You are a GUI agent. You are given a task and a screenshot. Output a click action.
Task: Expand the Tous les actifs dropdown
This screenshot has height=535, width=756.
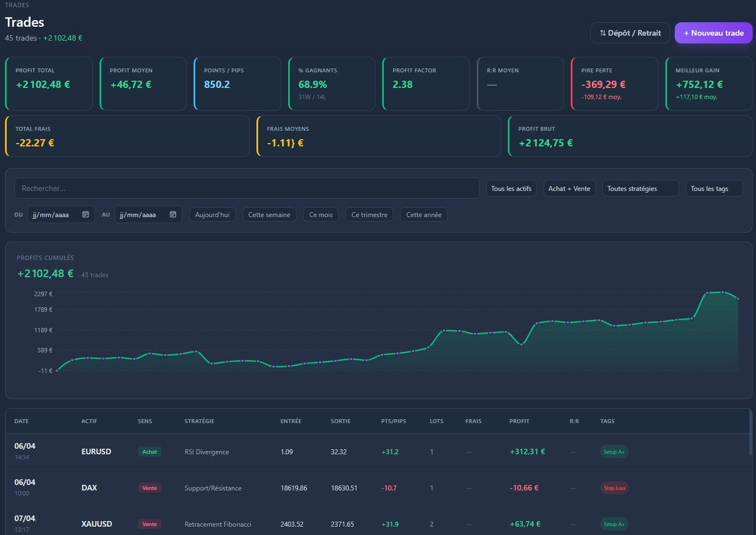point(511,188)
